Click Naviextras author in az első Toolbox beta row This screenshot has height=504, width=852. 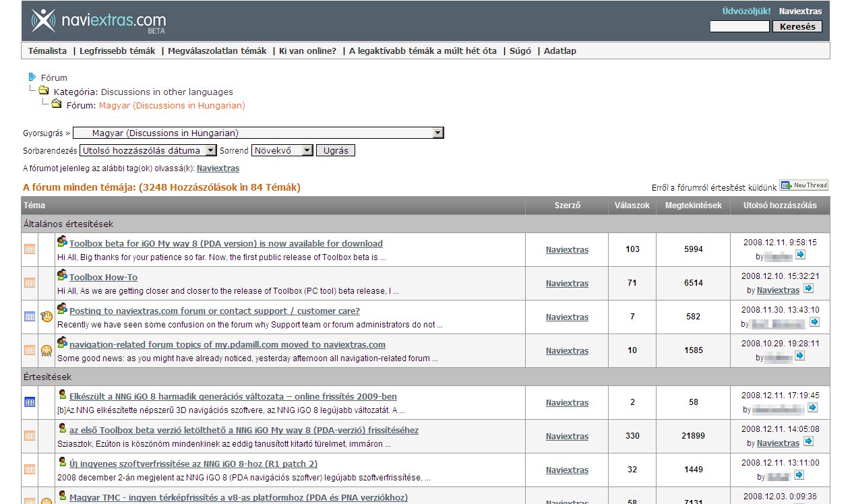(567, 436)
